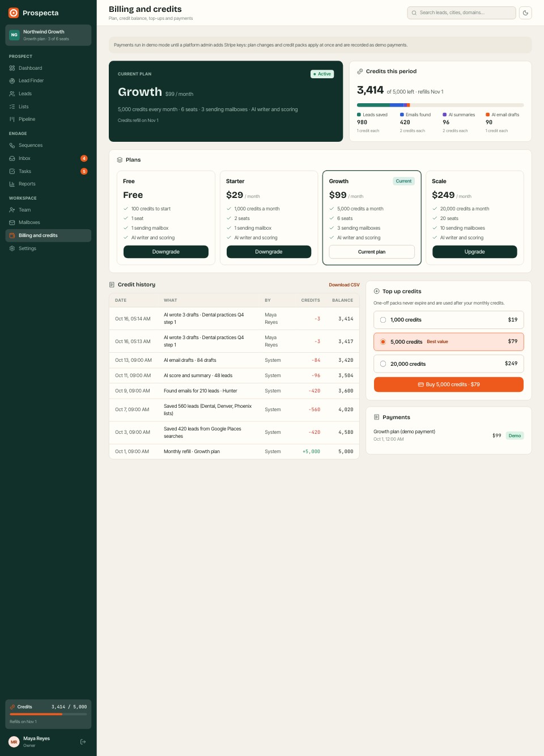This screenshot has height=756, width=544.
Task: Click the Monthly refill · Growth plan row
Action: (x=234, y=451)
